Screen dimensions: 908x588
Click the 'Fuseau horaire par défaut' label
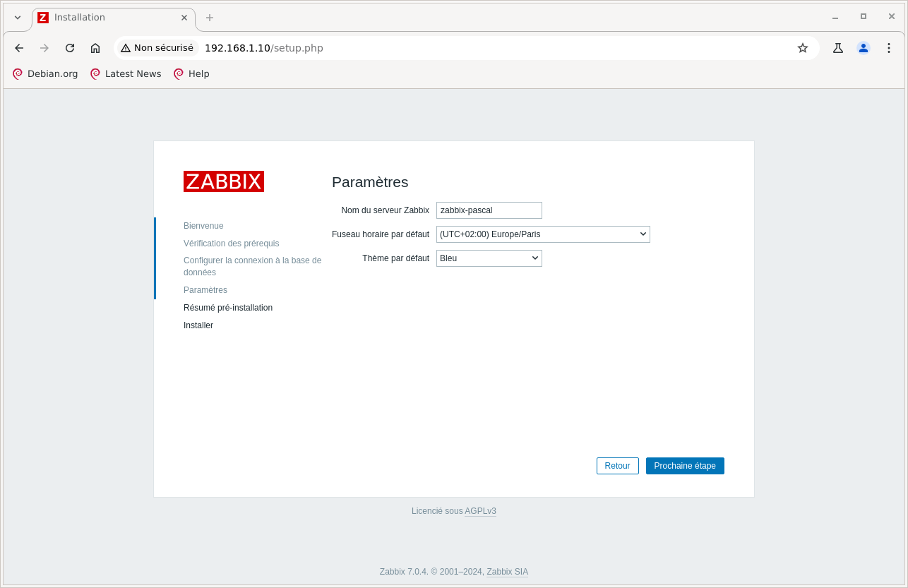pyautogui.click(x=381, y=234)
